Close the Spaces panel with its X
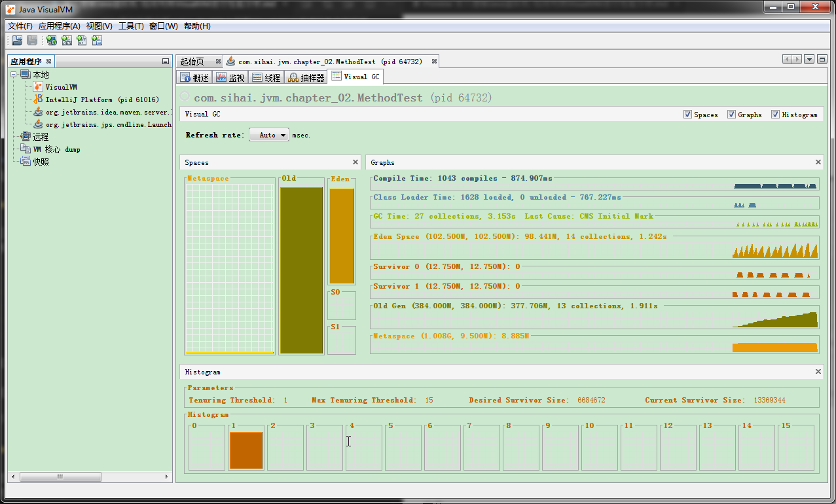 click(355, 162)
